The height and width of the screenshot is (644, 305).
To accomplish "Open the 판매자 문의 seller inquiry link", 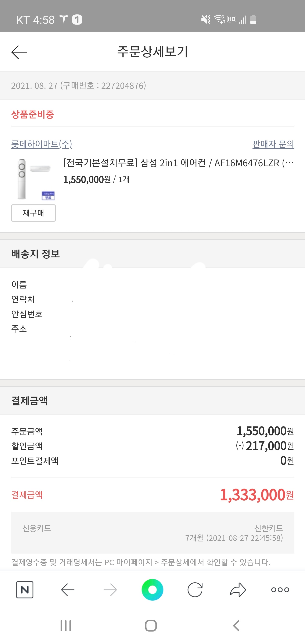I will pos(273,144).
